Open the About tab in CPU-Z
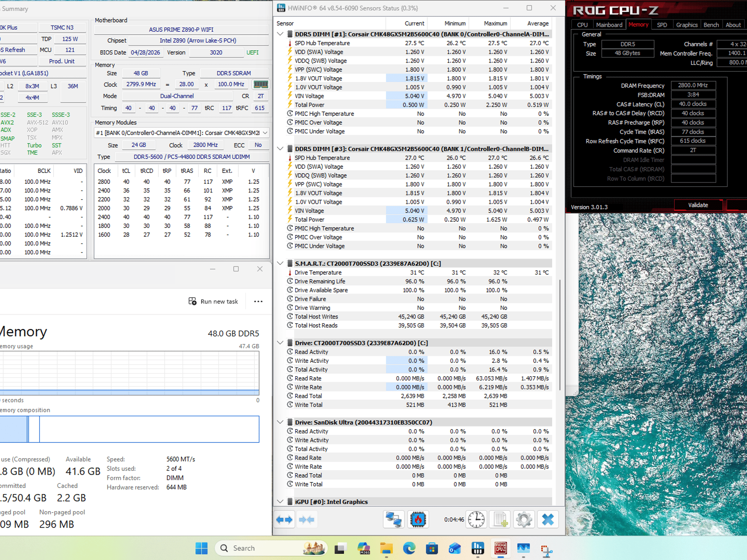This screenshot has width=747, height=560. click(x=733, y=25)
